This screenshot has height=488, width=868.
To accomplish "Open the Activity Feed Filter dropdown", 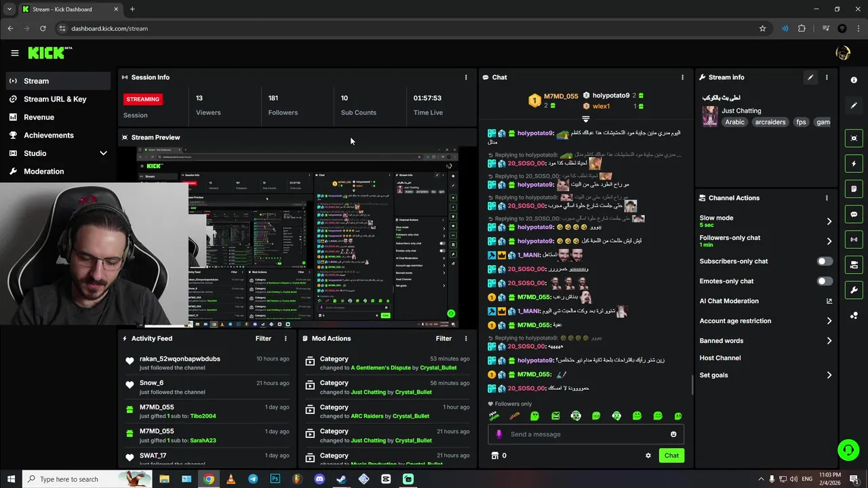I will pos(263,338).
